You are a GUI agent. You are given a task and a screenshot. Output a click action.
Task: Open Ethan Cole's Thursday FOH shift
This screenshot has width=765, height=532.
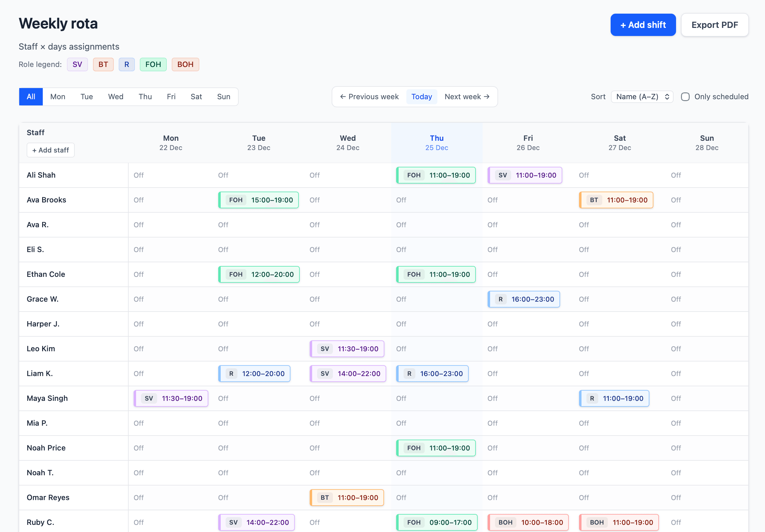click(436, 274)
